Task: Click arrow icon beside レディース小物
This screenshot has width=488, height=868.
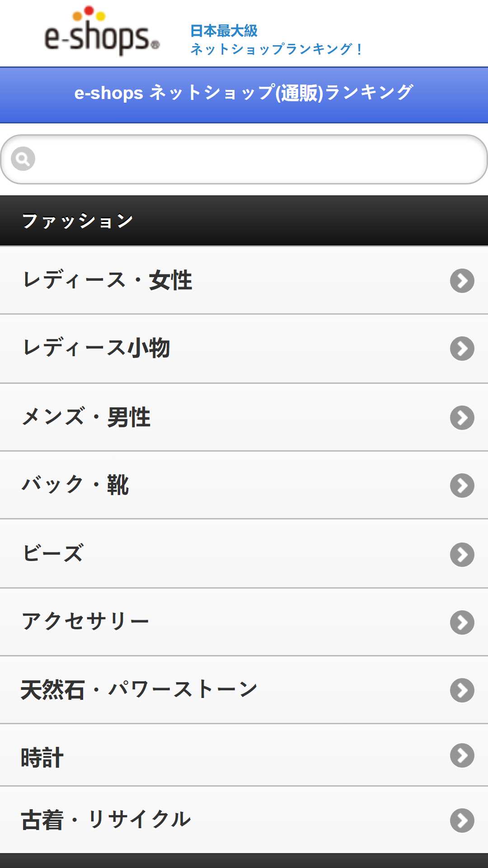Action: coord(462,349)
